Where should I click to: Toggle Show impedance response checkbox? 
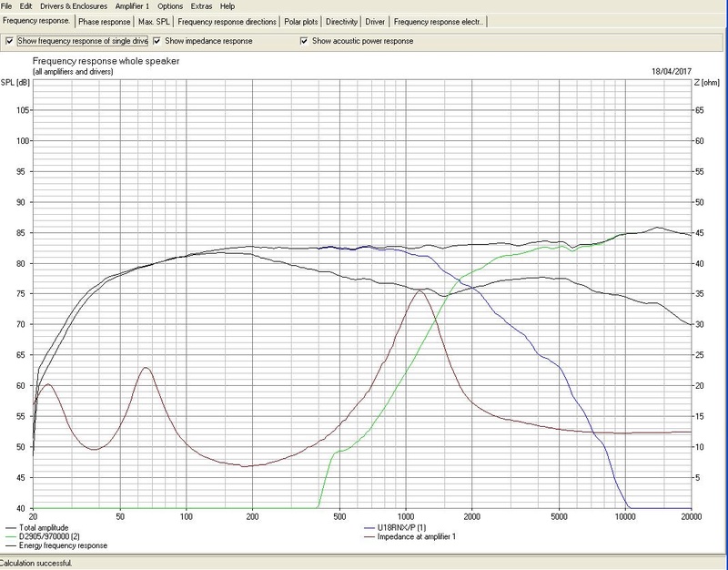point(157,41)
